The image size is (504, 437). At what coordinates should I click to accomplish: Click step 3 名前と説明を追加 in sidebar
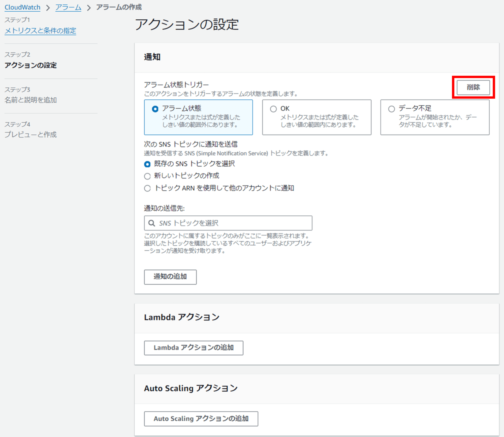click(30, 100)
